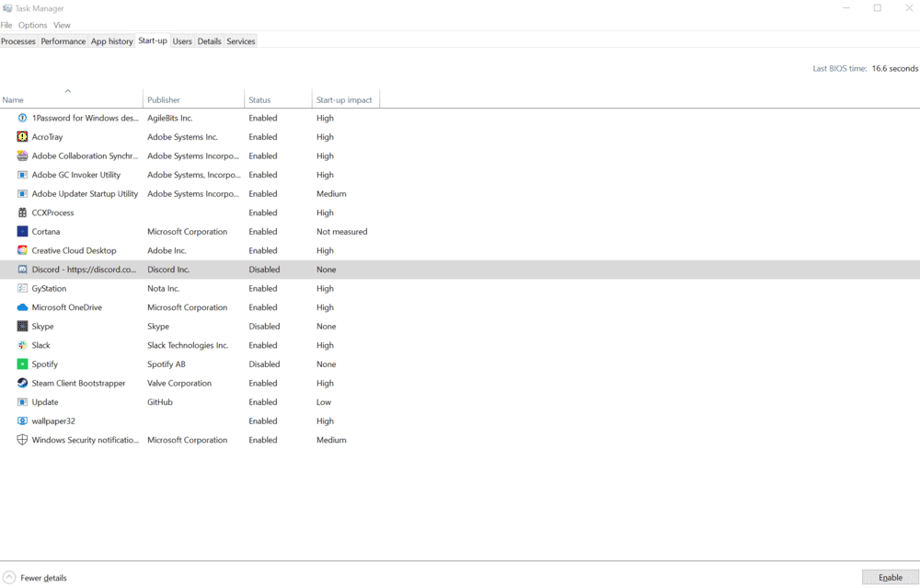Click 'Low' impact in Update row
Screen dimensions: 920x588
tap(323, 402)
